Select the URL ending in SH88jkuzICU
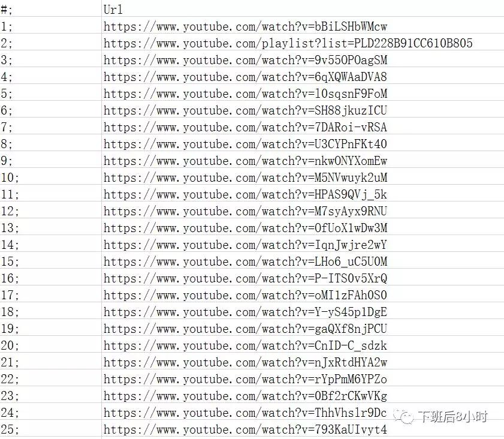 coord(245,110)
